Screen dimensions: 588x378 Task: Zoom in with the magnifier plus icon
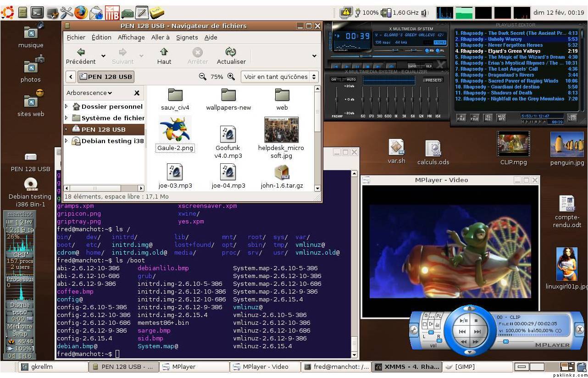pos(231,77)
